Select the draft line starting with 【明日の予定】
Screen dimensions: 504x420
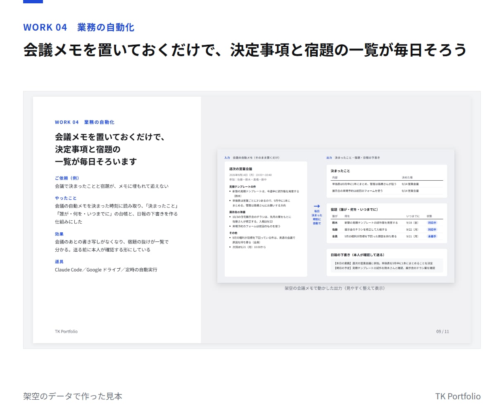click(x=385, y=268)
